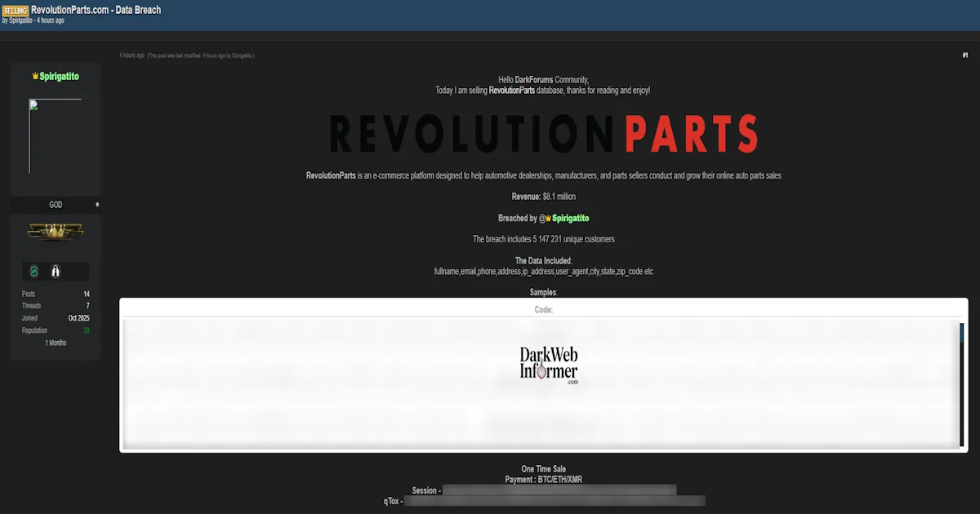Click the crown icon beside Spirigatito's username
The width and height of the screenshot is (980, 514).
34,76
